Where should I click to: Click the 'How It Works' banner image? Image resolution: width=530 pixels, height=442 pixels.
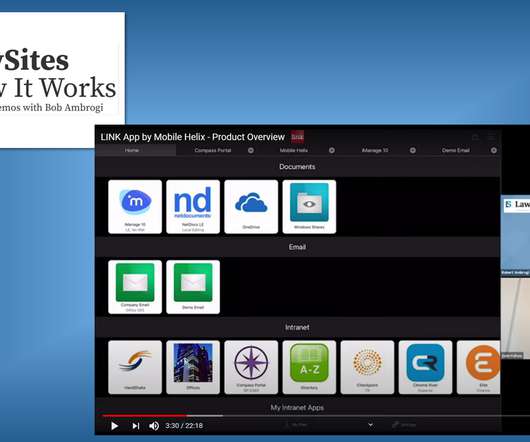point(62,80)
